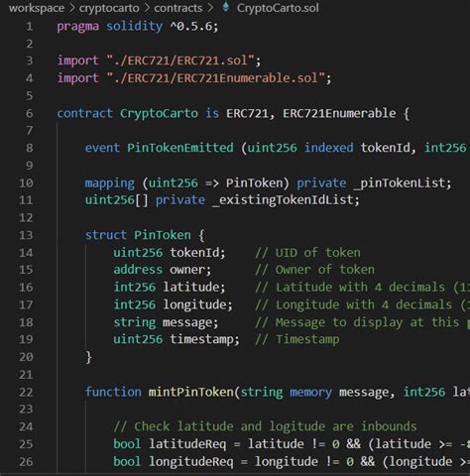The width and height of the screenshot is (470, 476).
Task: Click the 'indexed' keyword on line 8
Action: pos(328,148)
